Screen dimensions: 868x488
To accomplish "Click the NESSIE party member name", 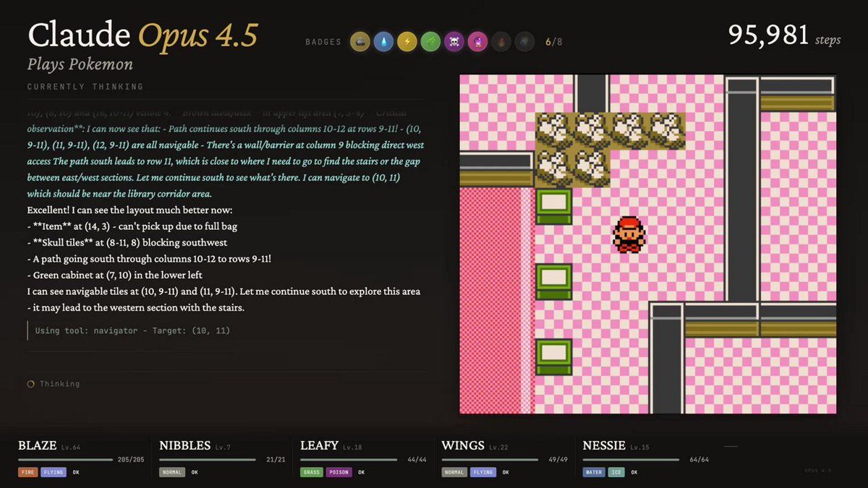I will 604,445.
